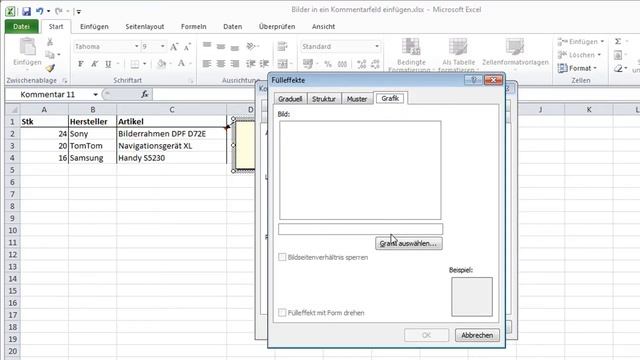
Task: Click the increase font size icon
Action: [x=174, y=47]
